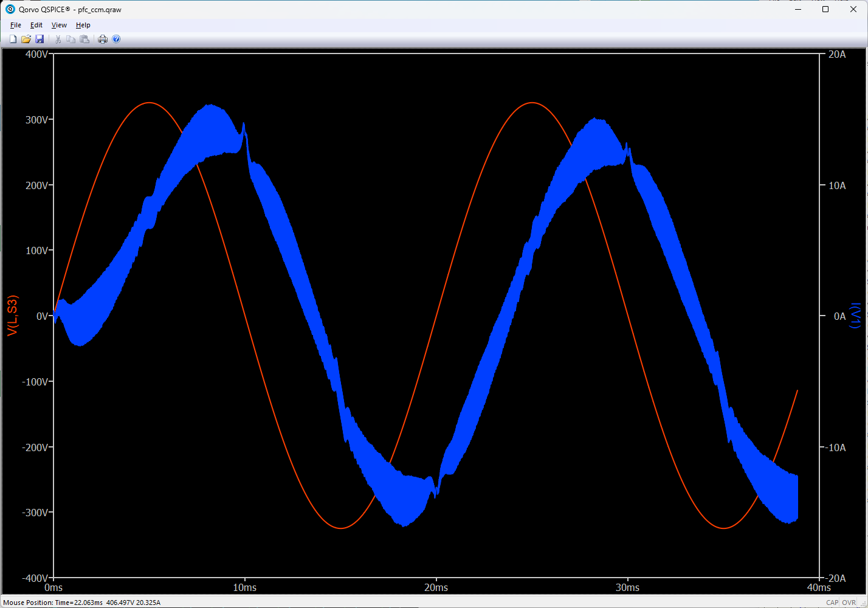This screenshot has height=608, width=868.
Task: Click the -300V left axis label
Action: [35, 513]
